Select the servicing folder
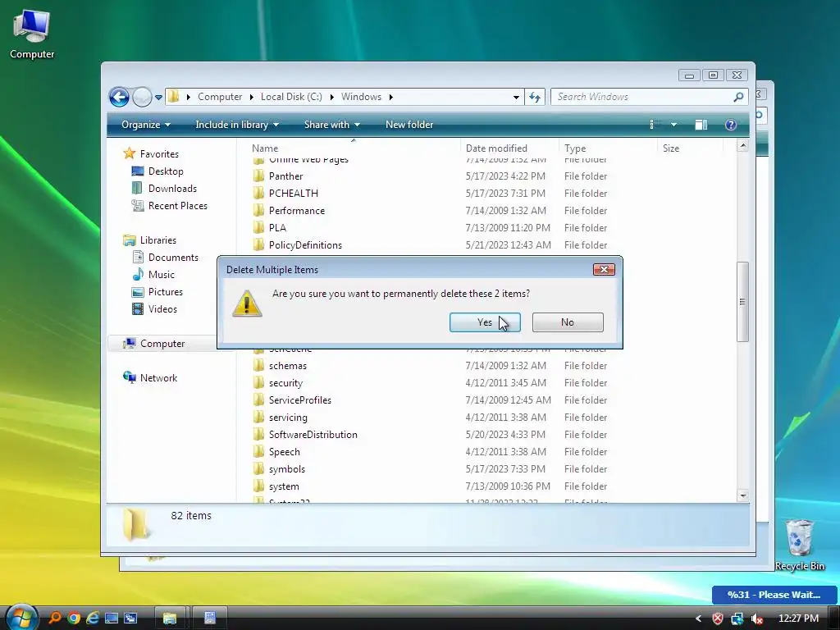The height and width of the screenshot is (630, 840). coord(288,418)
